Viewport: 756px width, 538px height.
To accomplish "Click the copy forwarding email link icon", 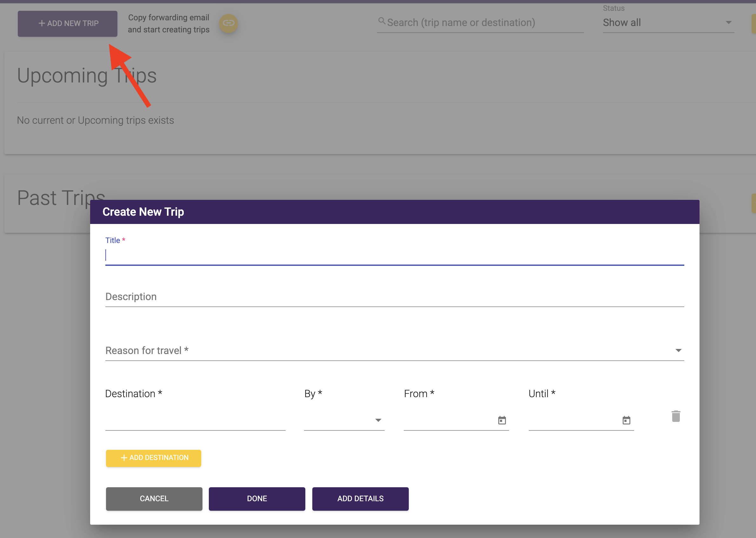I will (229, 23).
